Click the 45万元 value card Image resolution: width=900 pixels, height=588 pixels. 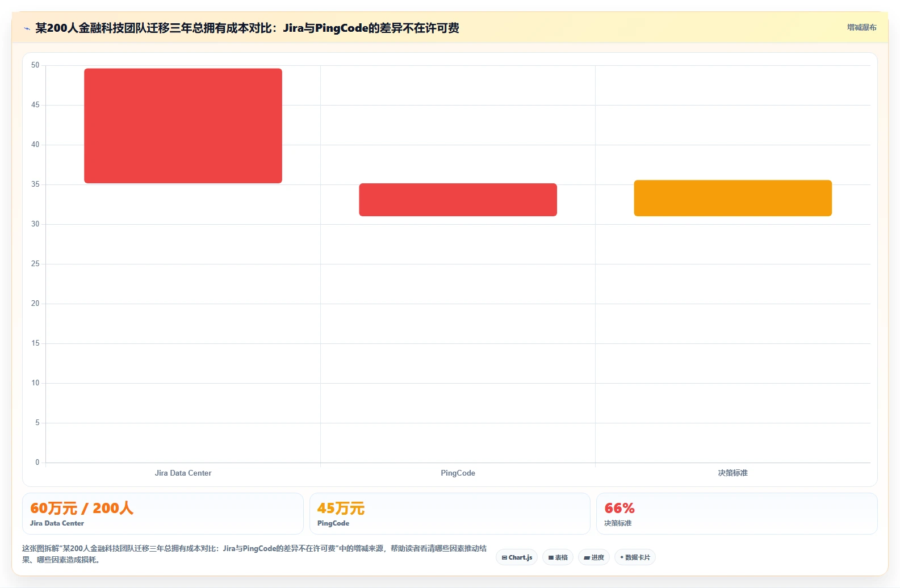[x=450, y=514]
